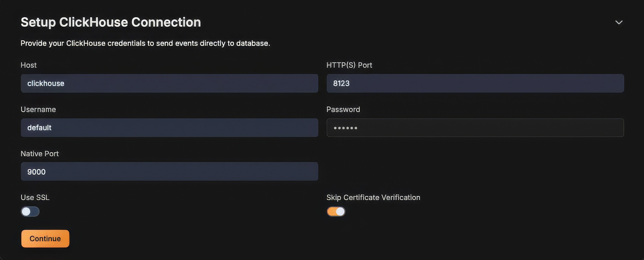The width and height of the screenshot is (644, 260).
Task: Click the Host field label
Action: pyautogui.click(x=29, y=65)
